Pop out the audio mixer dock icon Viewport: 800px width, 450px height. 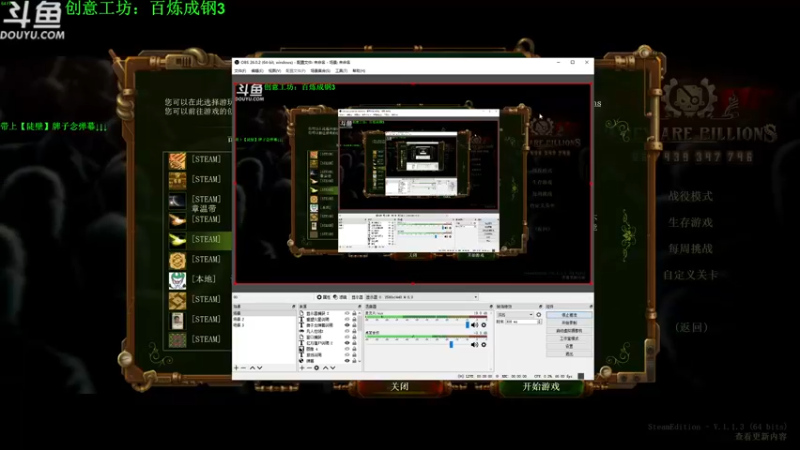click(x=491, y=307)
